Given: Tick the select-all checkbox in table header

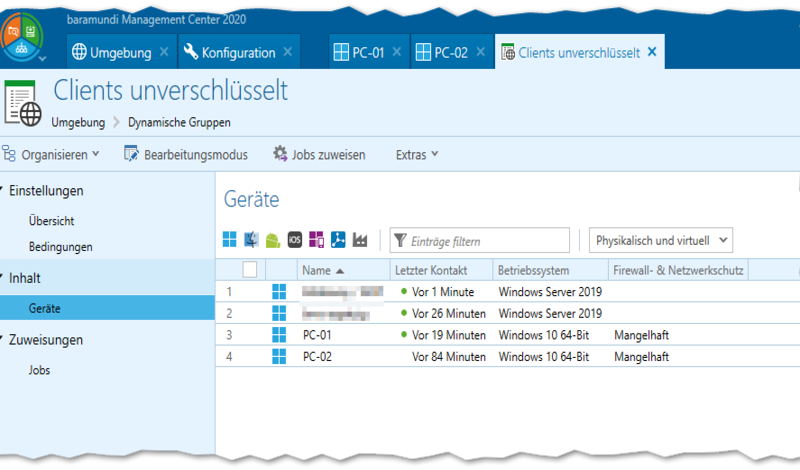Looking at the screenshot, I should pyautogui.click(x=249, y=269).
